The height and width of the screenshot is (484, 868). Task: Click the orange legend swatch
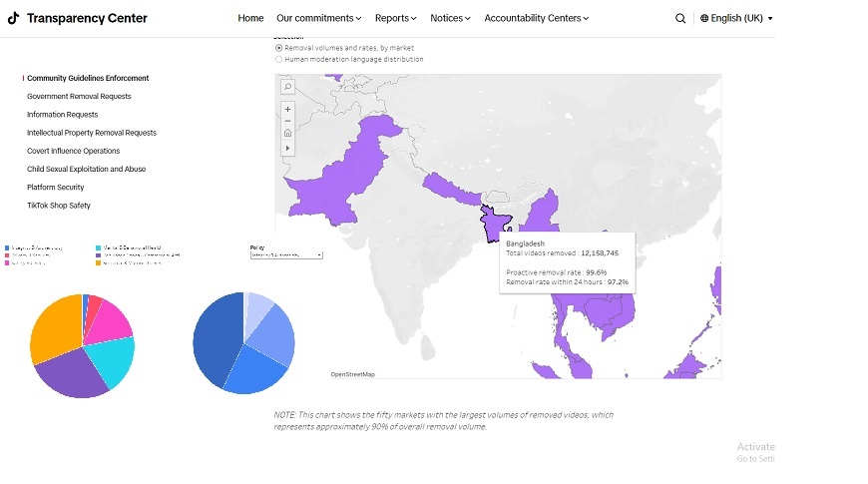click(x=99, y=263)
